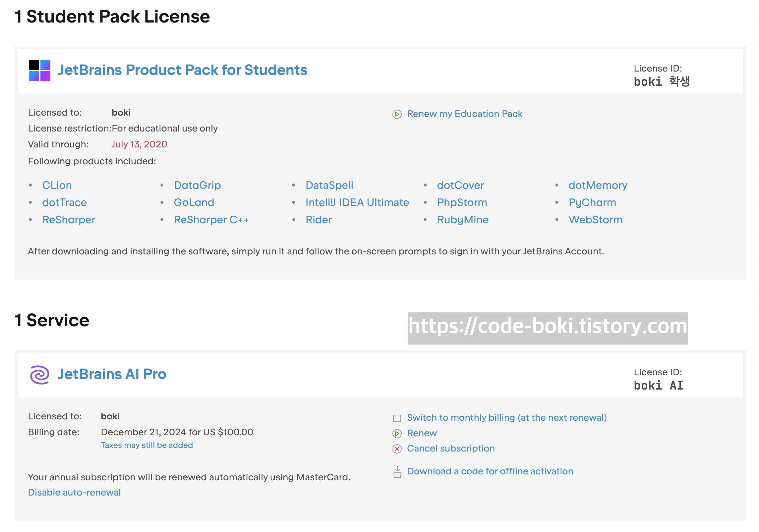Disable auto-renewal for the subscription
The image size is (759, 532).
74,493
